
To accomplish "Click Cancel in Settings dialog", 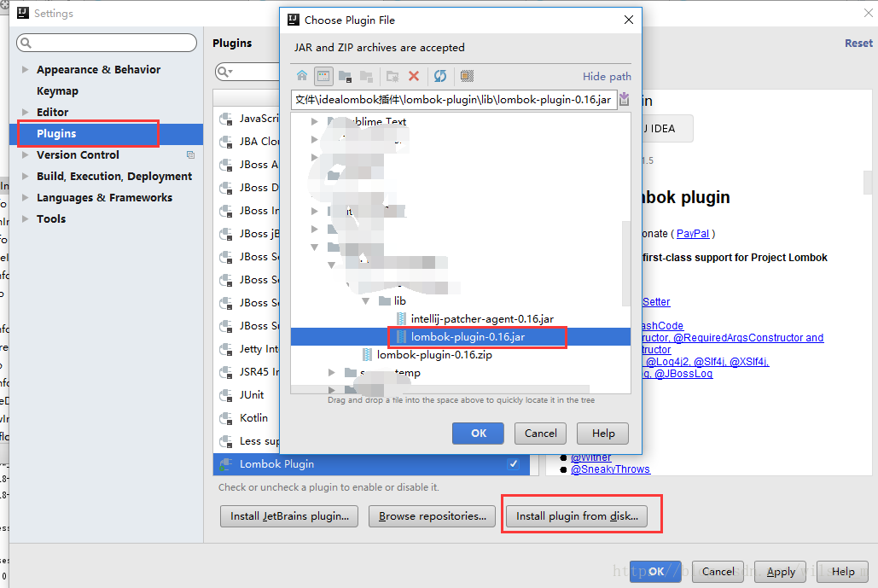I will tap(718, 572).
